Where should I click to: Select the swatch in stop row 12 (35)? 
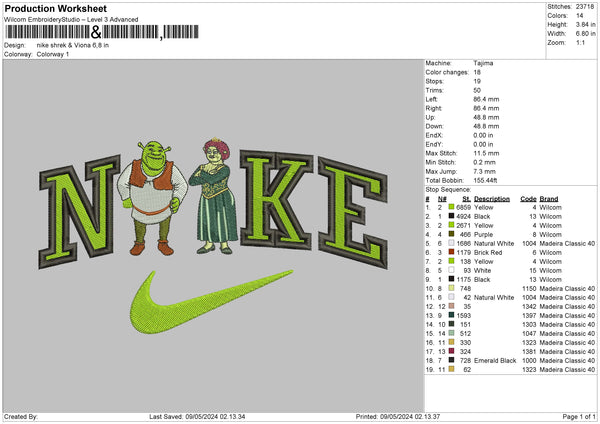[451, 306]
